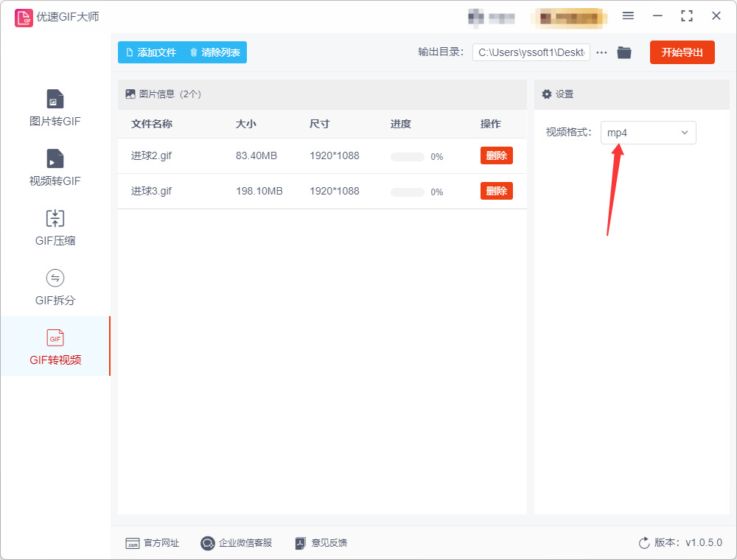Switch to the GIF拆分 split tool
The width and height of the screenshot is (737, 560).
coord(55,287)
